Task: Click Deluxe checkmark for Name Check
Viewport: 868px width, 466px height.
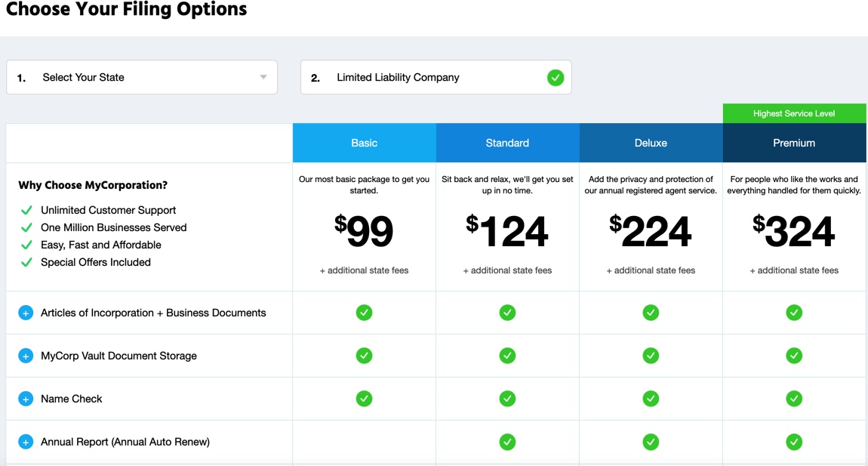Action: tap(651, 398)
